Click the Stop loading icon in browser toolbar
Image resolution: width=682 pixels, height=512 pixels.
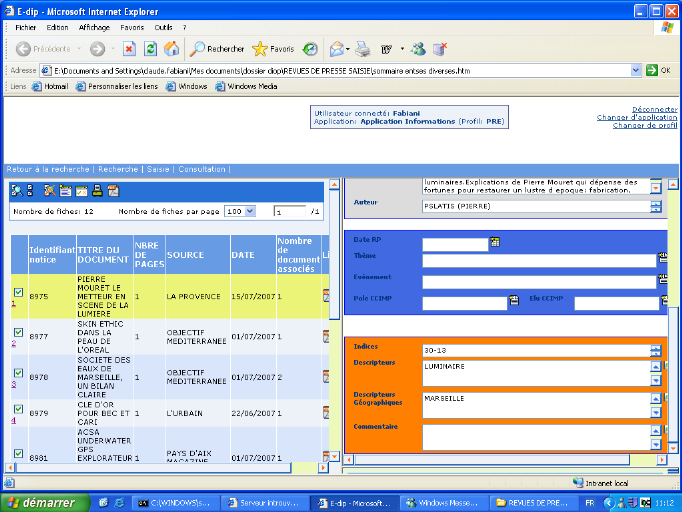coord(129,48)
